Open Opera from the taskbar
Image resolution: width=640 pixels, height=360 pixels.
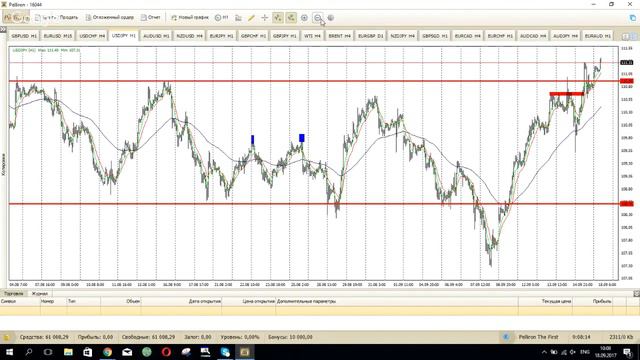(166, 352)
